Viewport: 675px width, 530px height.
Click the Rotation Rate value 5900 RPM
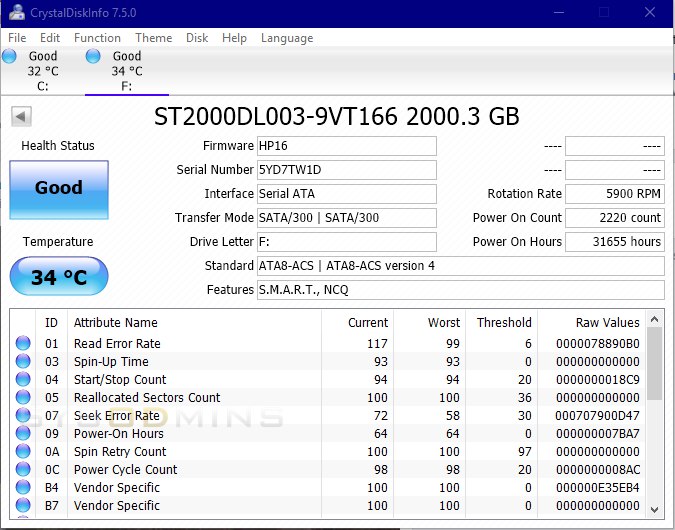point(615,194)
